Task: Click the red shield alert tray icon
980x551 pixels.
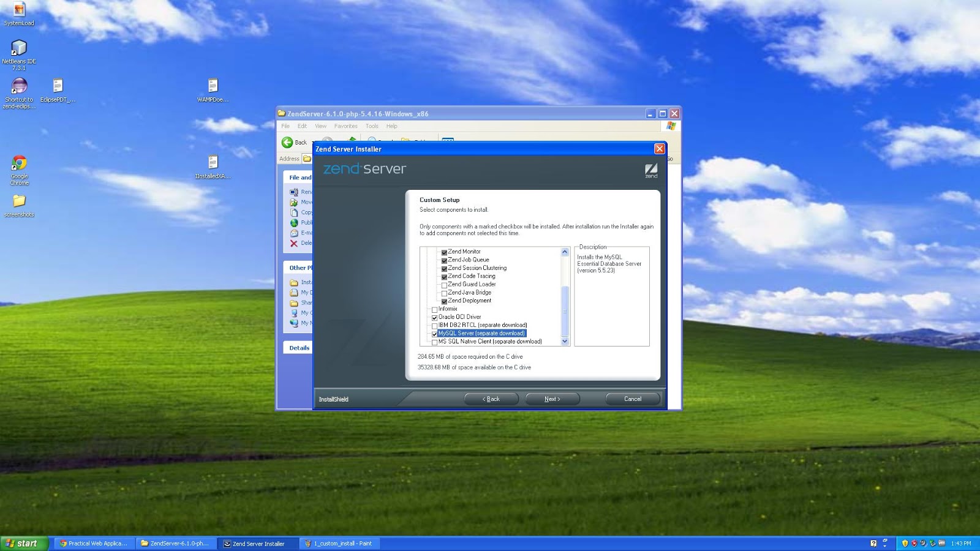Action: 914,543
